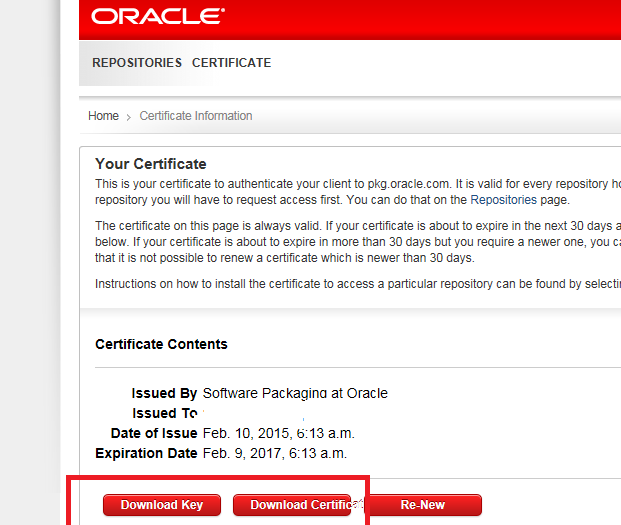
Task: Click the Expiration Date label
Action: (146, 453)
